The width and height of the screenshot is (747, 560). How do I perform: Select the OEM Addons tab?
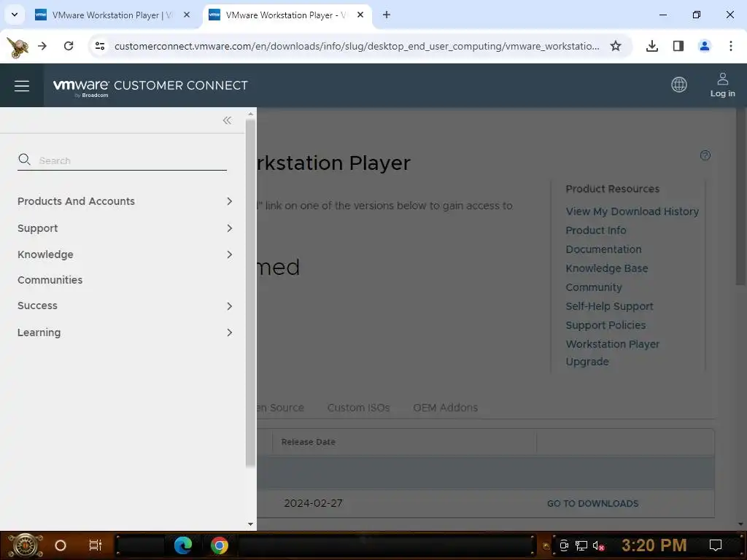(445, 408)
